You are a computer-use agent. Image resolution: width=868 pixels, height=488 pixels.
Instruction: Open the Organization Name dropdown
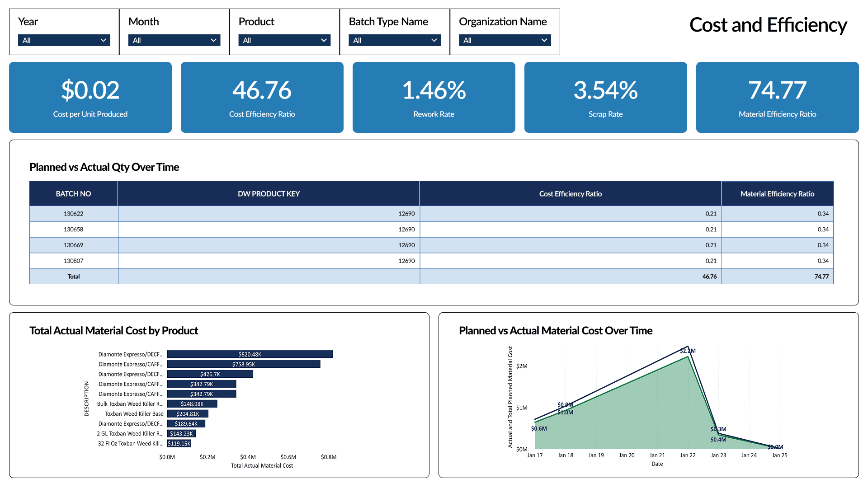point(505,40)
